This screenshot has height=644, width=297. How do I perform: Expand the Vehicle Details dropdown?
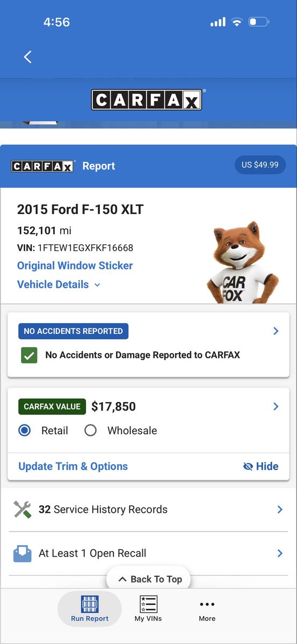[x=59, y=284]
